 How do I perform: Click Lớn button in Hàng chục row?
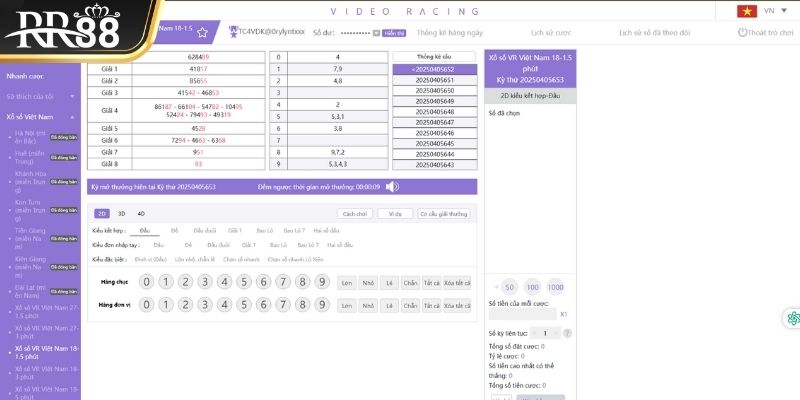(x=347, y=282)
